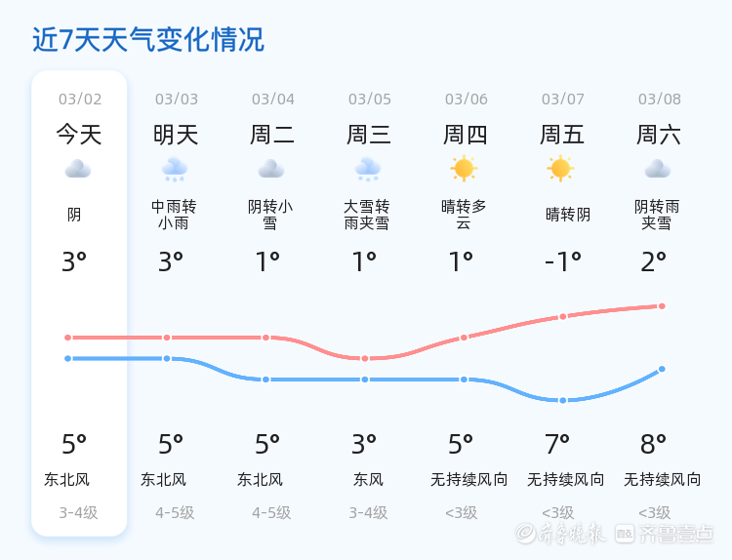Click the cloudy icon under 今天
Viewport: 732px width, 560px height.
coord(78,169)
